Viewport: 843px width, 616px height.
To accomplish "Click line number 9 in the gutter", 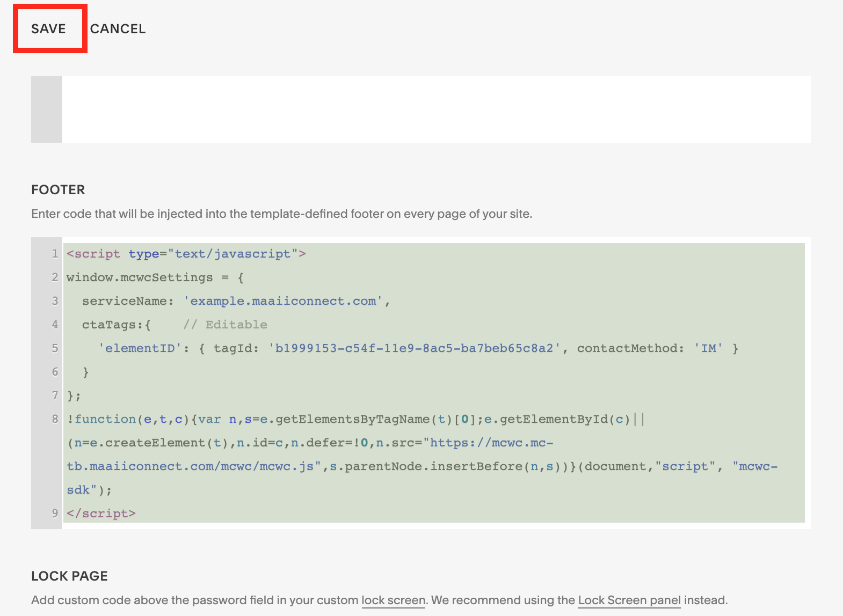I will (x=55, y=514).
